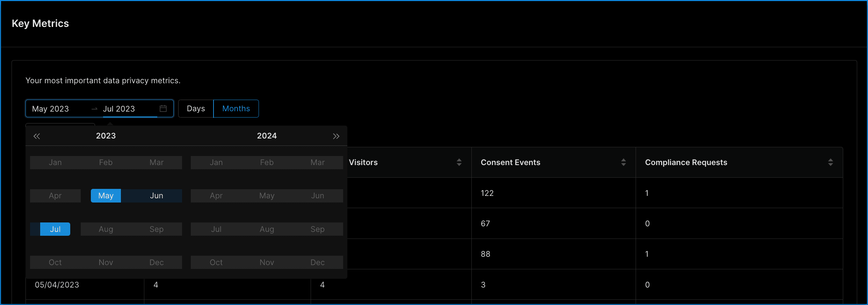This screenshot has width=868, height=305.
Task: Select the Months granularity option
Action: pos(236,108)
